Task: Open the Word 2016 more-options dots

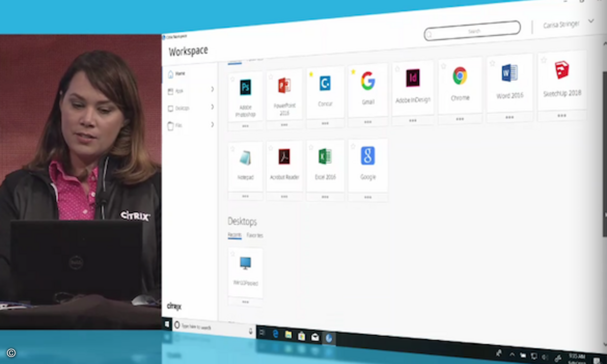Action: click(x=509, y=117)
